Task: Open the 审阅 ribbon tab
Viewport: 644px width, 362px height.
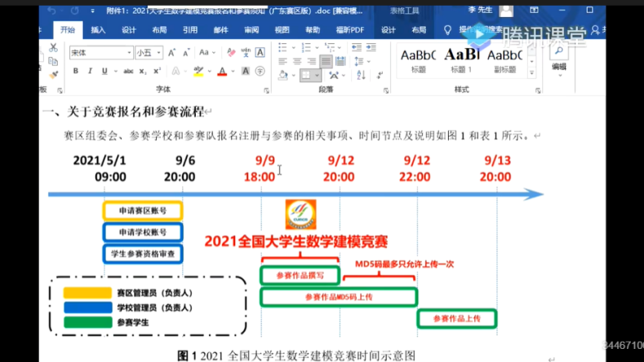Action: pos(251,30)
